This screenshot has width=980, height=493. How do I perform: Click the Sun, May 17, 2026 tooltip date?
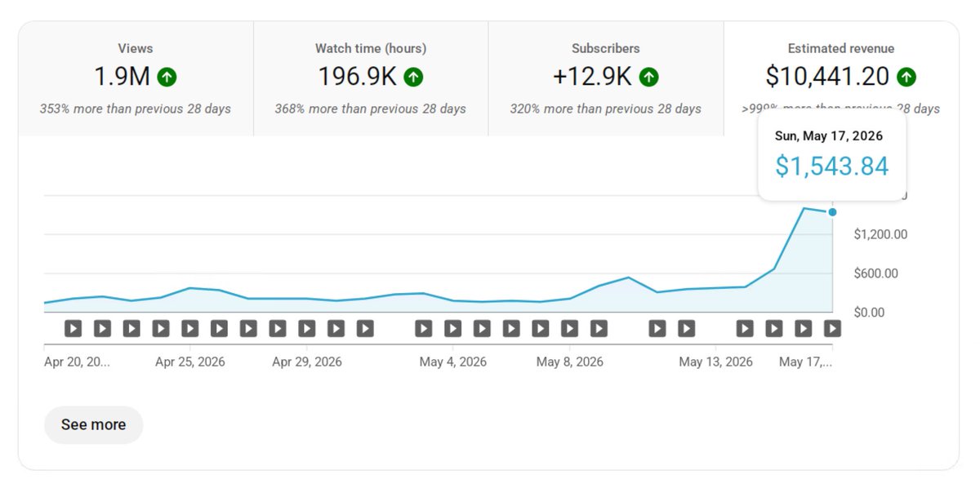[x=829, y=136]
